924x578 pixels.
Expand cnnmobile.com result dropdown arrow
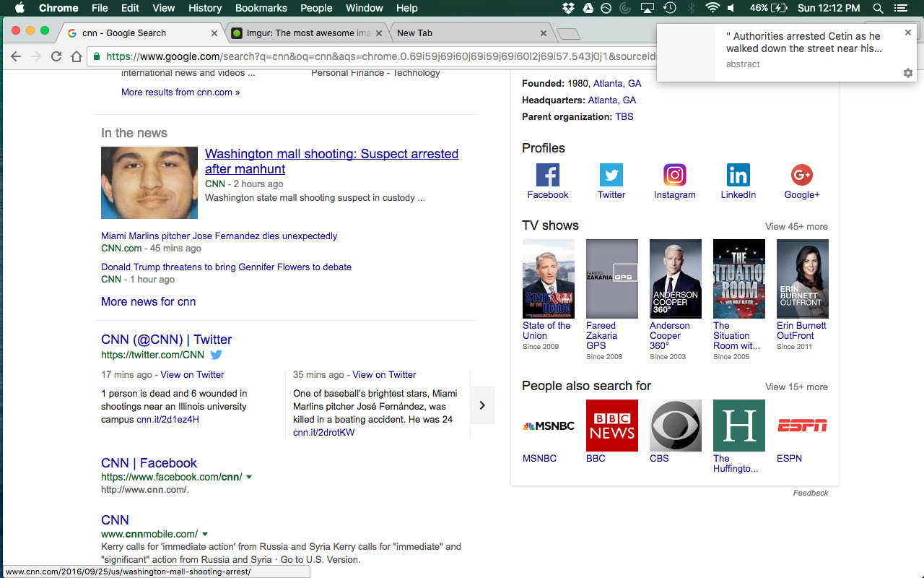[205, 535]
